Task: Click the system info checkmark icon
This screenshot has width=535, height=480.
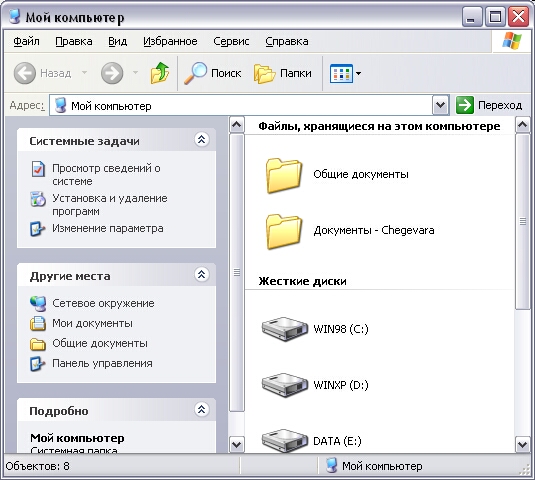Action: coord(38,169)
